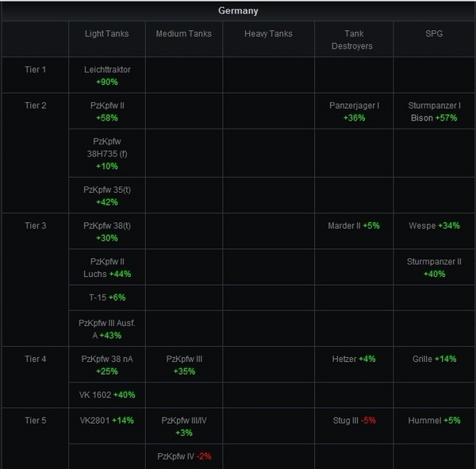Open the Grille +14% SPG entry
This screenshot has height=469, width=476.
tap(434, 359)
